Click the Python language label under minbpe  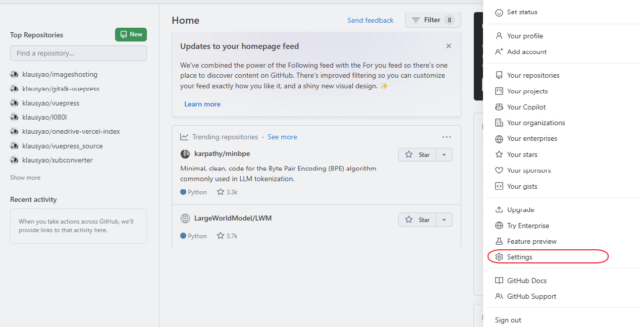pyautogui.click(x=197, y=192)
